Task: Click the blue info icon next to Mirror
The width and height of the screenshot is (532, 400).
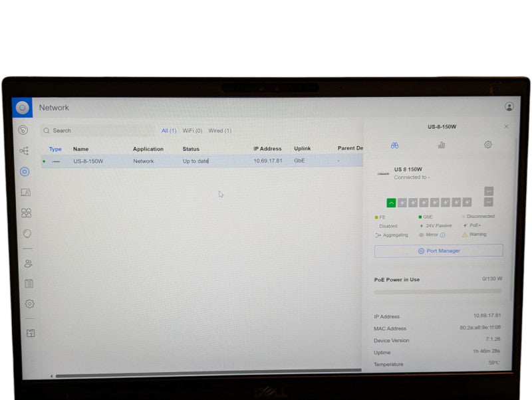Action: [442, 235]
